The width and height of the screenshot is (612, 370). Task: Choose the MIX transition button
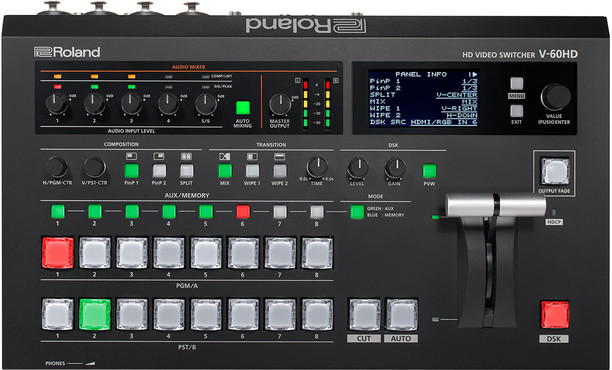pyautogui.click(x=225, y=171)
